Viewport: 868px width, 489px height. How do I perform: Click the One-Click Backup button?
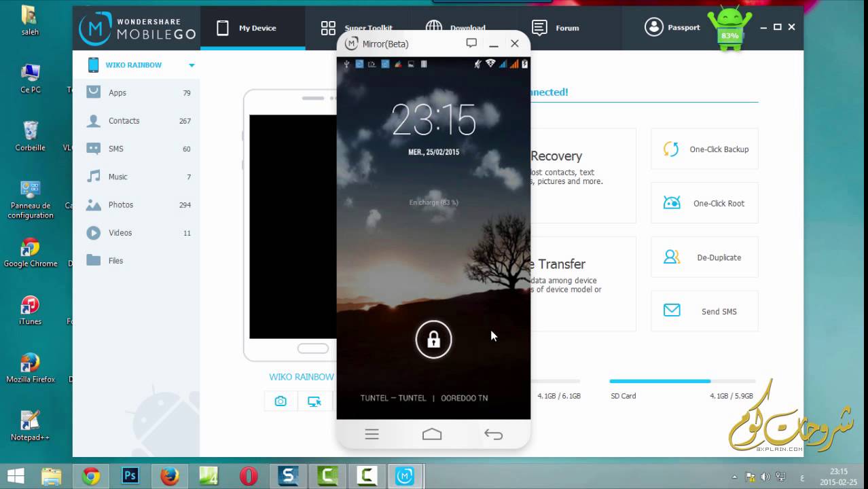[704, 149]
